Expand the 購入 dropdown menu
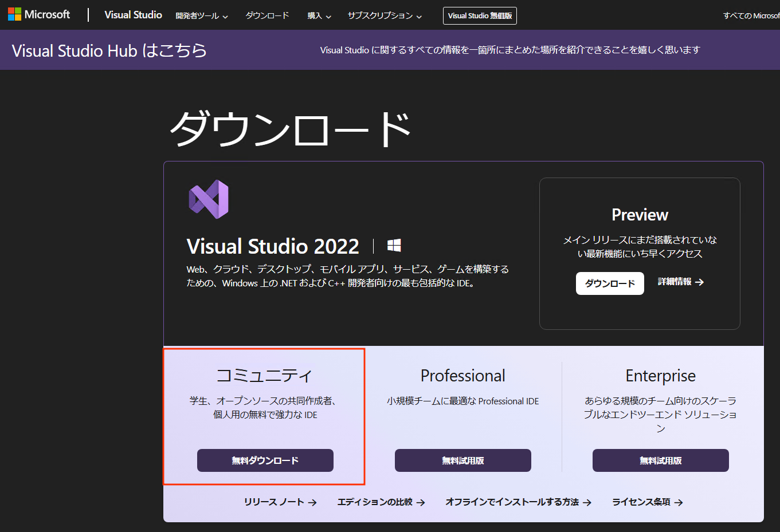This screenshot has height=532, width=780. (319, 16)
